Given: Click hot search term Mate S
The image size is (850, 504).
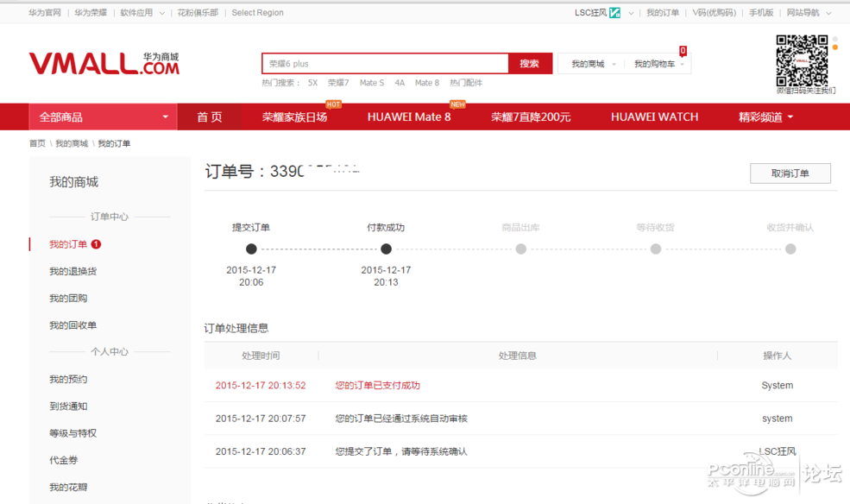Looking at the screenshot, I should [372, 83].
